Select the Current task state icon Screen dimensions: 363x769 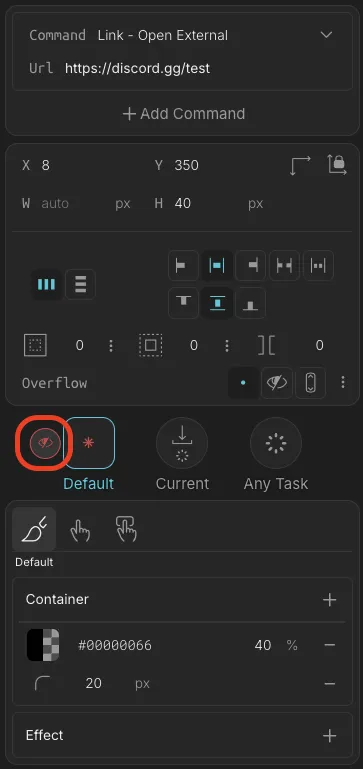point(182,443)
